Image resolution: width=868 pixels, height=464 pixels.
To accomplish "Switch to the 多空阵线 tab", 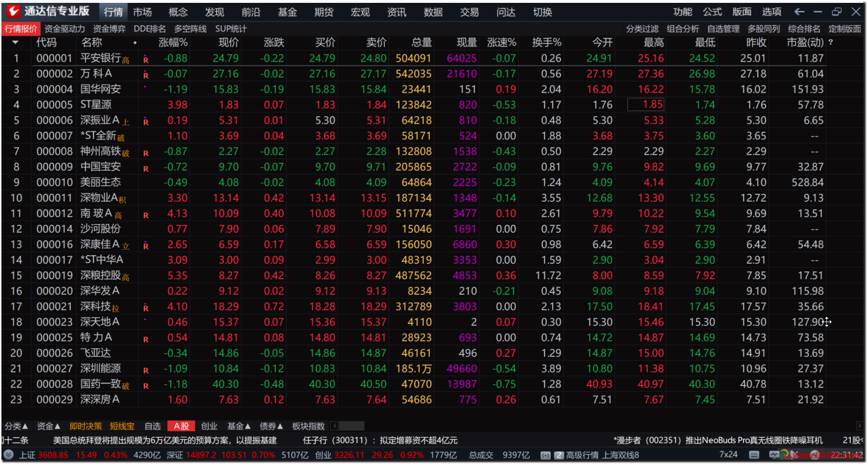I will click(x=190, y=29).
